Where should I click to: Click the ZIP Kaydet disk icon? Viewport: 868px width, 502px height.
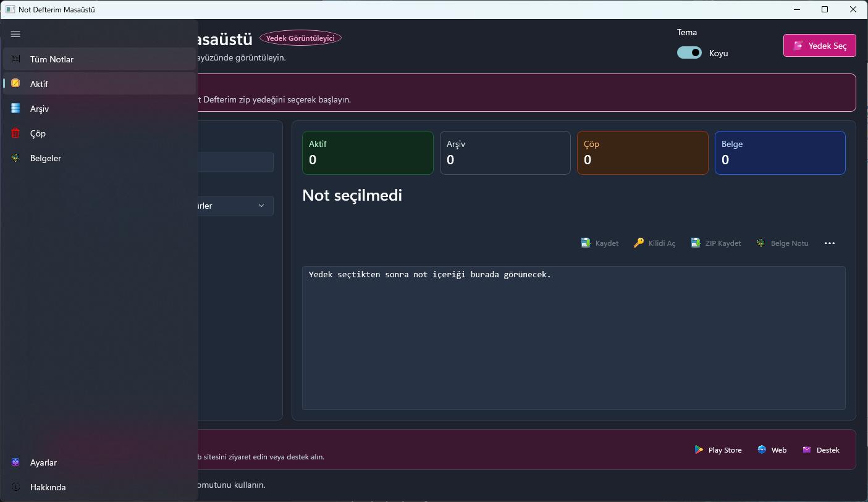coord(696,243)
